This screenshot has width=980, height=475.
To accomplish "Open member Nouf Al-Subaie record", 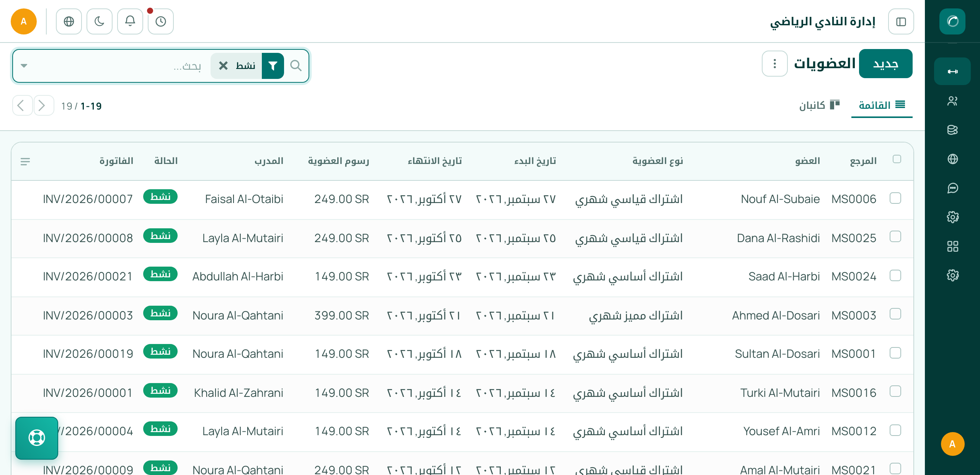I will pos(780,199).
